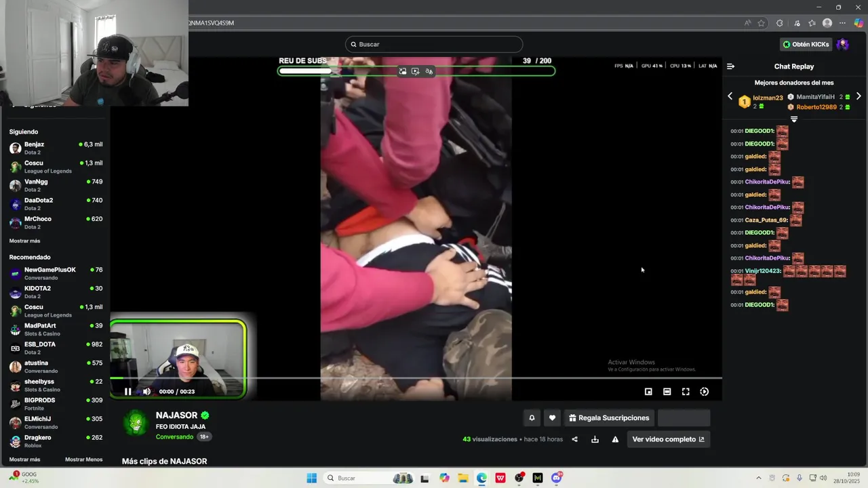Image resolution: width=868 pixels, height=488 pixels.
Task: Click BIGPRODS channel avatar
Action: point(15,404)
